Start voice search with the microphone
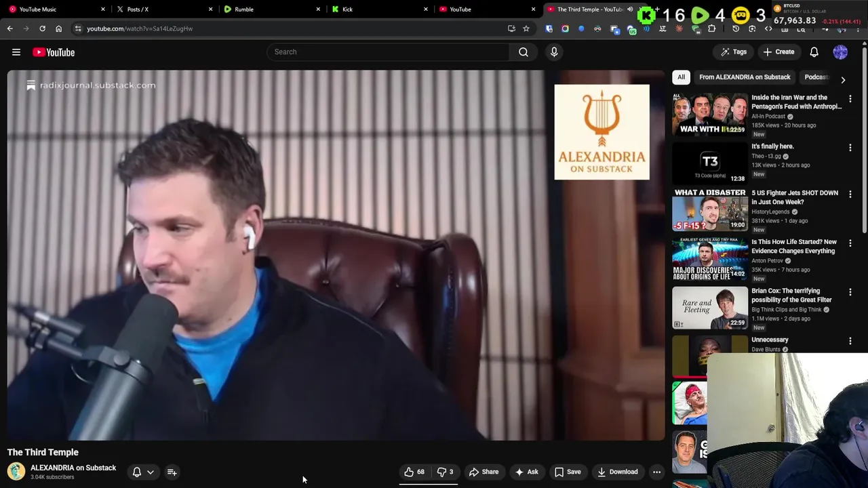Image resolution: width=868 pixels, height=488 pixels. click(554, 52)
